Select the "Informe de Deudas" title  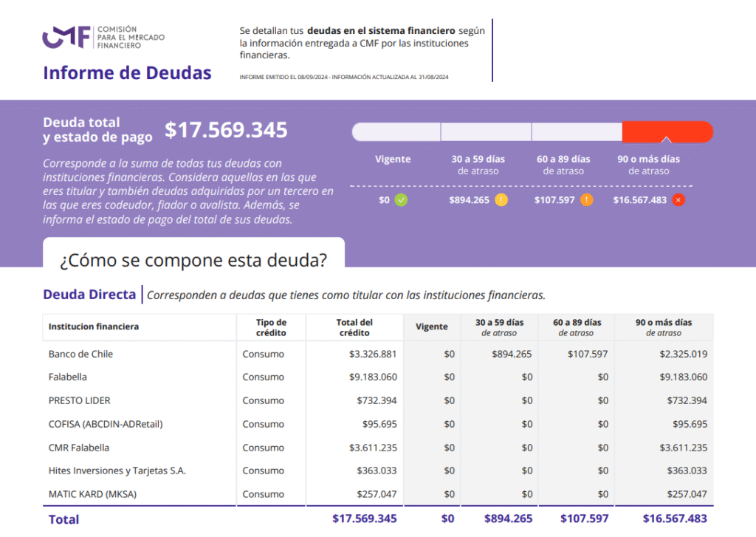127,73
